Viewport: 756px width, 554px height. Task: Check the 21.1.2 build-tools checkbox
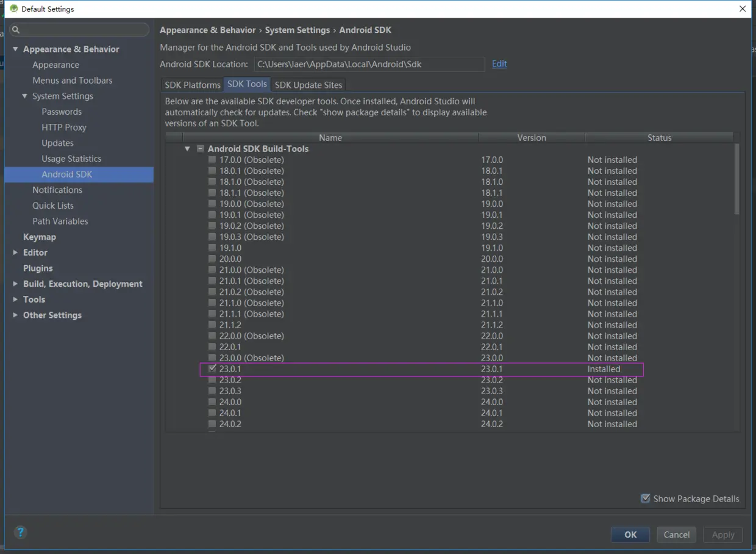click(212, 325)
